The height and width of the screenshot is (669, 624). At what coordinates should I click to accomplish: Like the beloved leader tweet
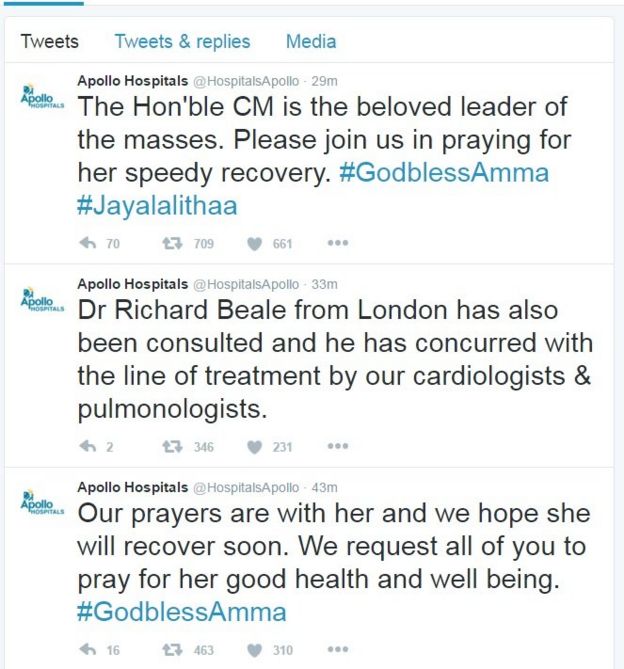(x=254, y=243)
